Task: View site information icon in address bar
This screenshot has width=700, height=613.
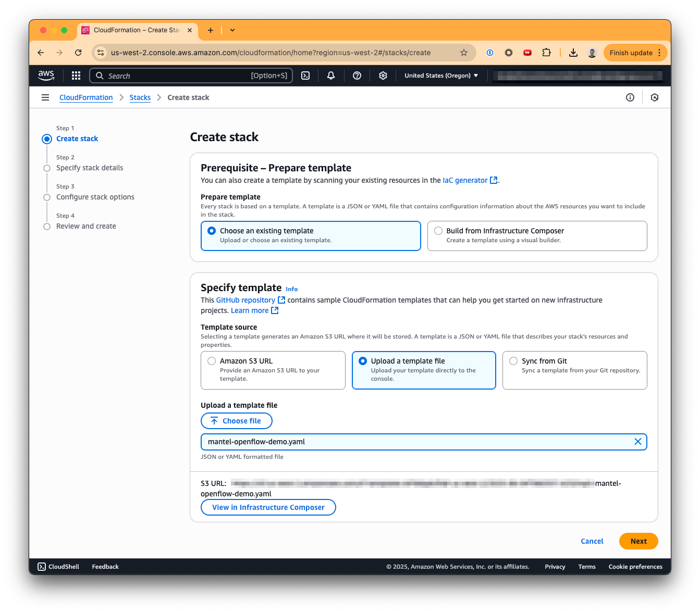Action: click(x=101, y=53)
